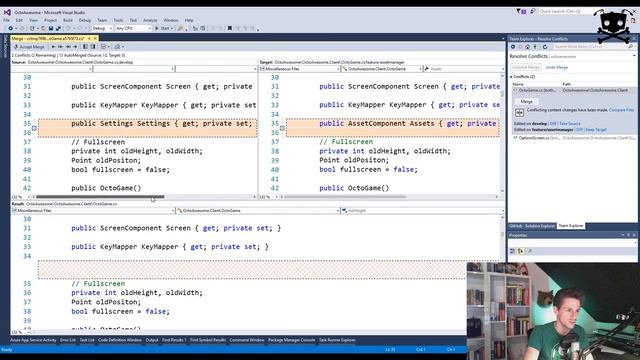Image resolution: width=640 pixels, height=360 pixels.
Task: Switch to the Team Explorer tab
Action: click(x=571, y=226)
